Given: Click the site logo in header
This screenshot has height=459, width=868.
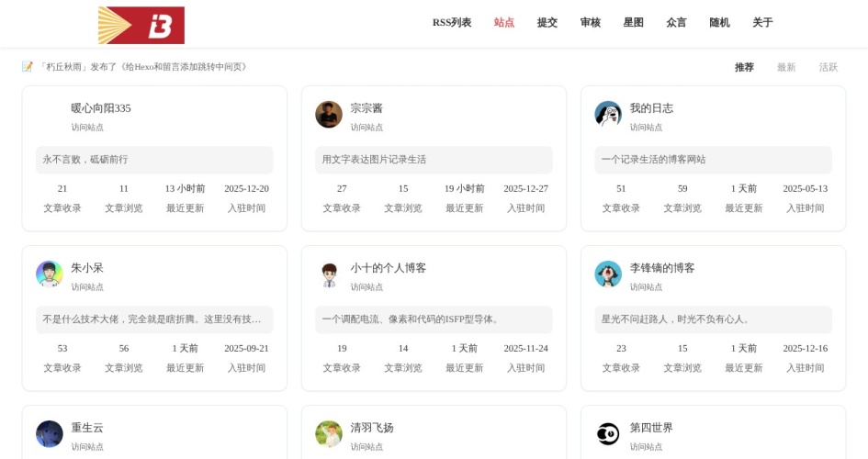Looking at the screenshot, I should (141, 26).
